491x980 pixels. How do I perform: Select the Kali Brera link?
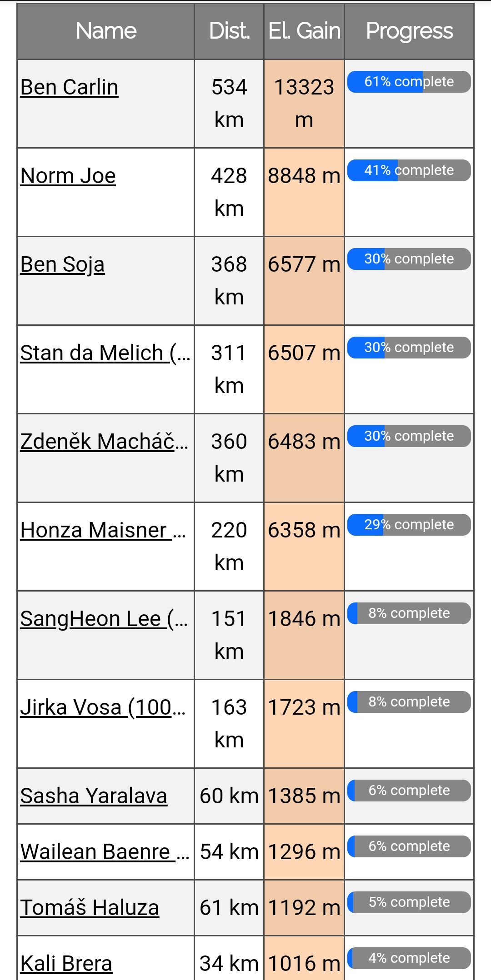(66, 963)
